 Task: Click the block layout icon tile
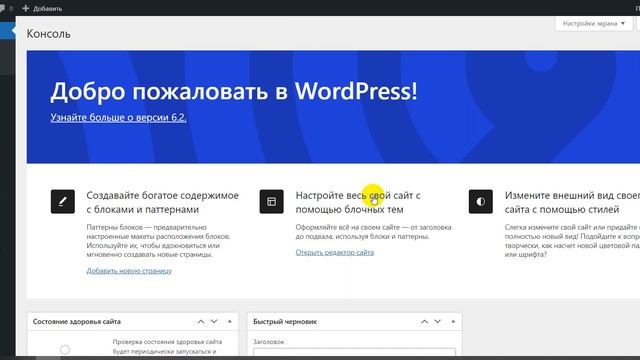[x=271, y=201]
